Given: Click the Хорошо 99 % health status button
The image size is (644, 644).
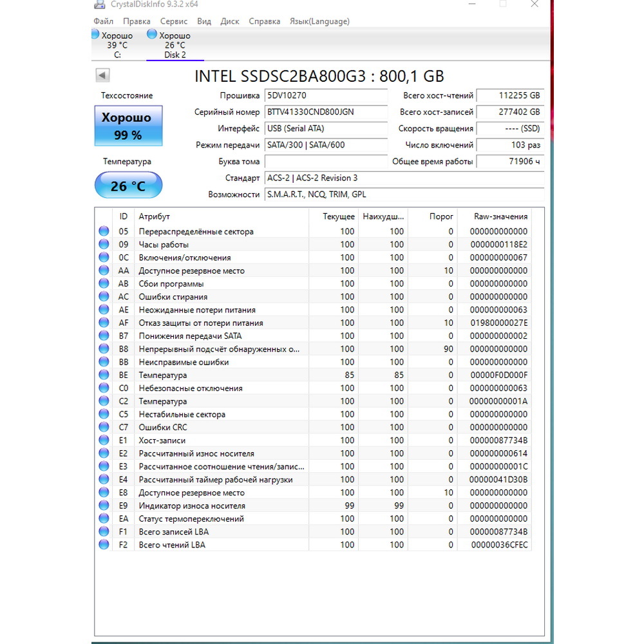Looking at the screenshot, I should [128, 126].
